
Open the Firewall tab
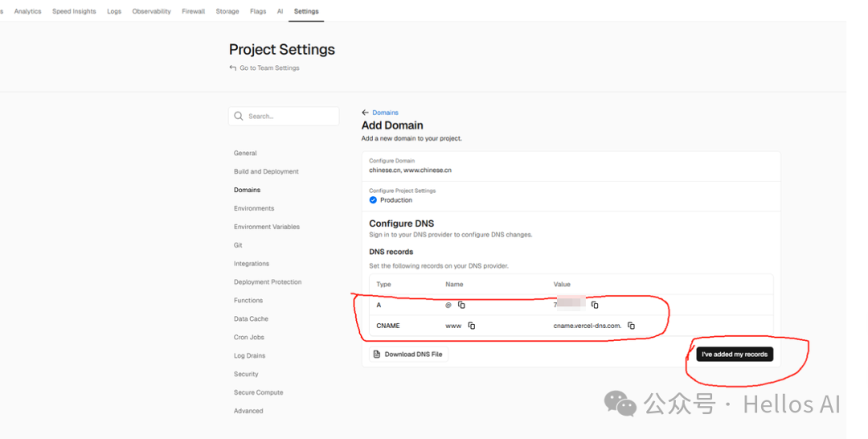coord(193,11)
